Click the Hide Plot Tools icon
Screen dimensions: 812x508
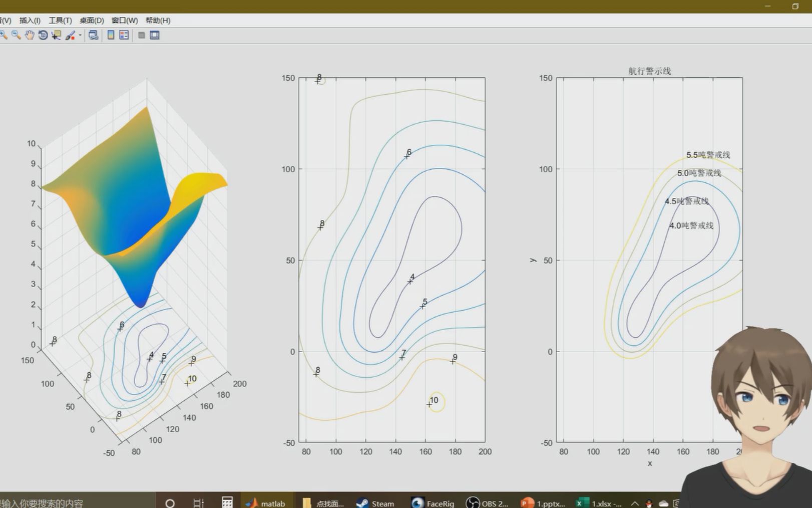[142, 35]
